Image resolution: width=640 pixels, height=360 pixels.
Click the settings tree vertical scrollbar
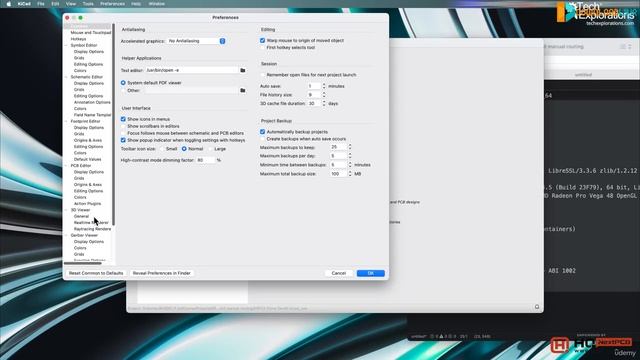(113, 124)
